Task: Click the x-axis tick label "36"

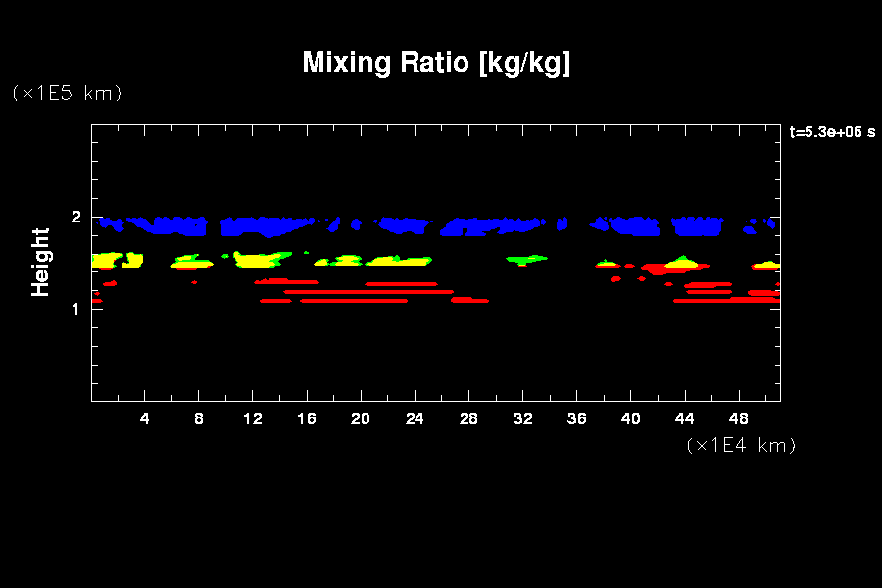Action: pos(576,419)
